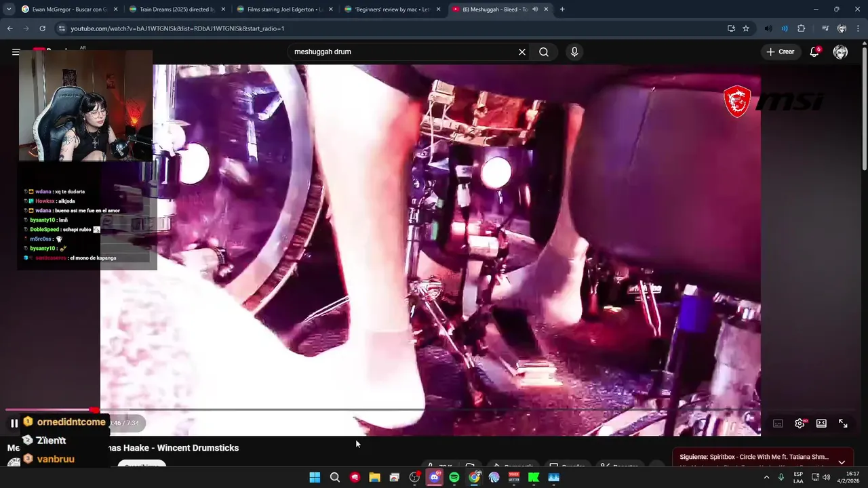This screenshot has height=488, width=868.
Task: Open Siguiente: Spiritbox - Circle With Me
Action: pyautogui.click(x=754, y=457)
